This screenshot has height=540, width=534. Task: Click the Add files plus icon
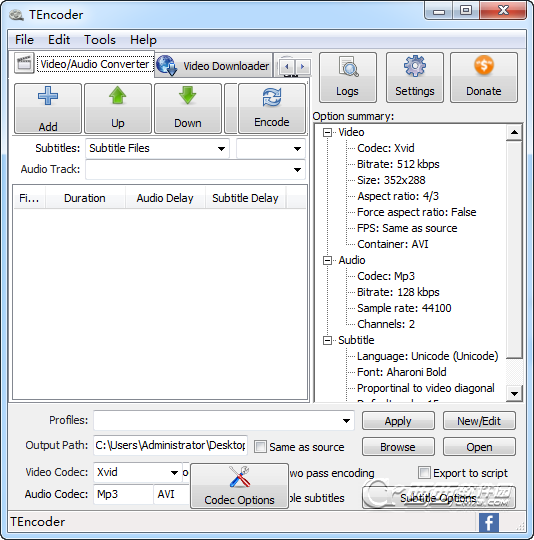point(48,96)
